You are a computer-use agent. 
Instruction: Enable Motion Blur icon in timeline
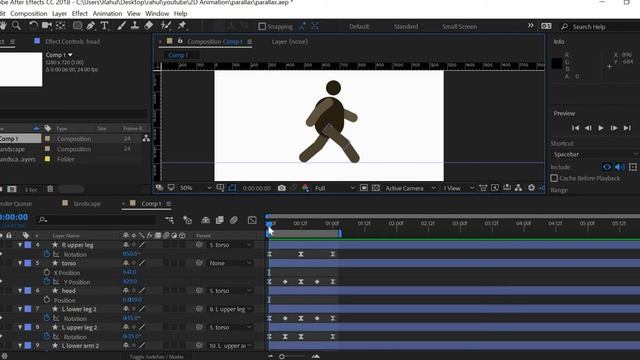pos(233,220)
